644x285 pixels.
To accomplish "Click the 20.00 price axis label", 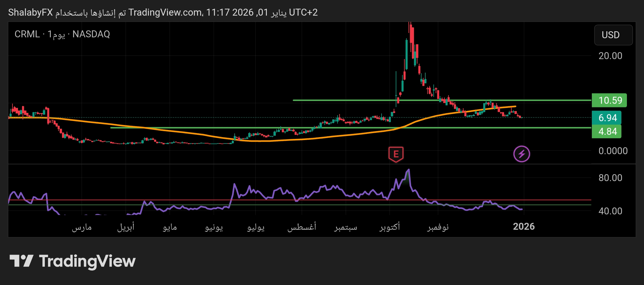I will point(610,56).
